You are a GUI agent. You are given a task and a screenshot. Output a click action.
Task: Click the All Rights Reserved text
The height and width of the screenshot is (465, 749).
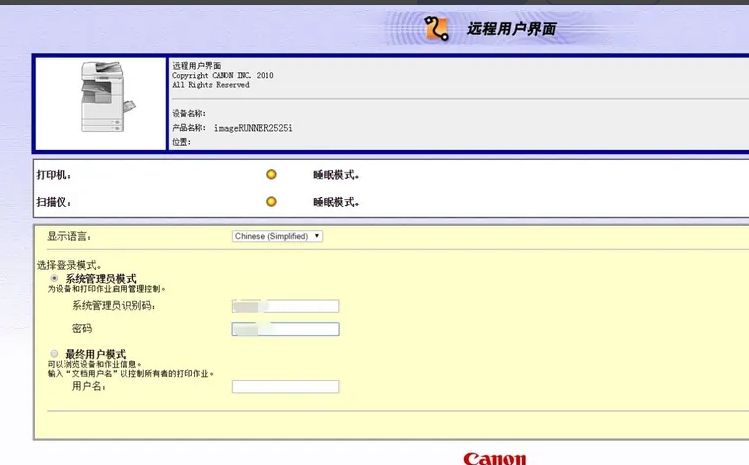[211, 85]
